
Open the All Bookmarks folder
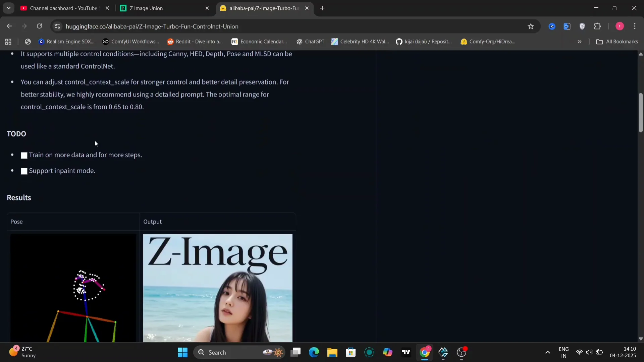[x=618, y=42]
